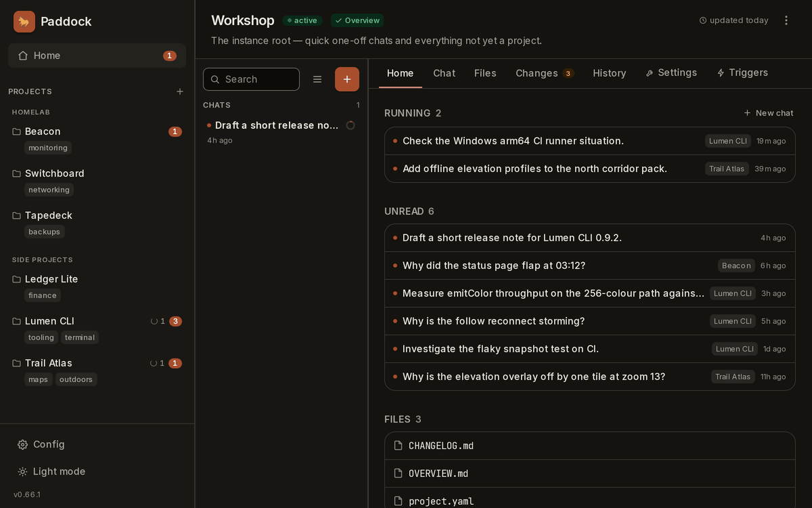Open the Lumen CLI project

point(49,321)
